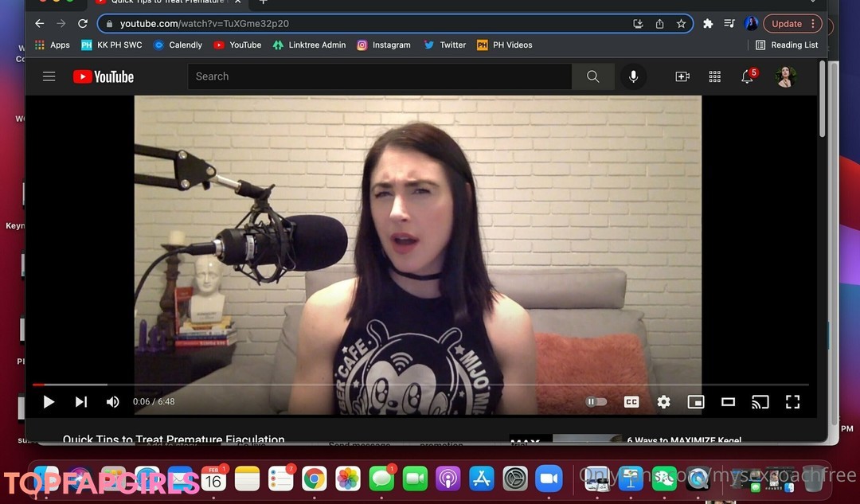Click into the YouTube Search field

click(379, 76)
